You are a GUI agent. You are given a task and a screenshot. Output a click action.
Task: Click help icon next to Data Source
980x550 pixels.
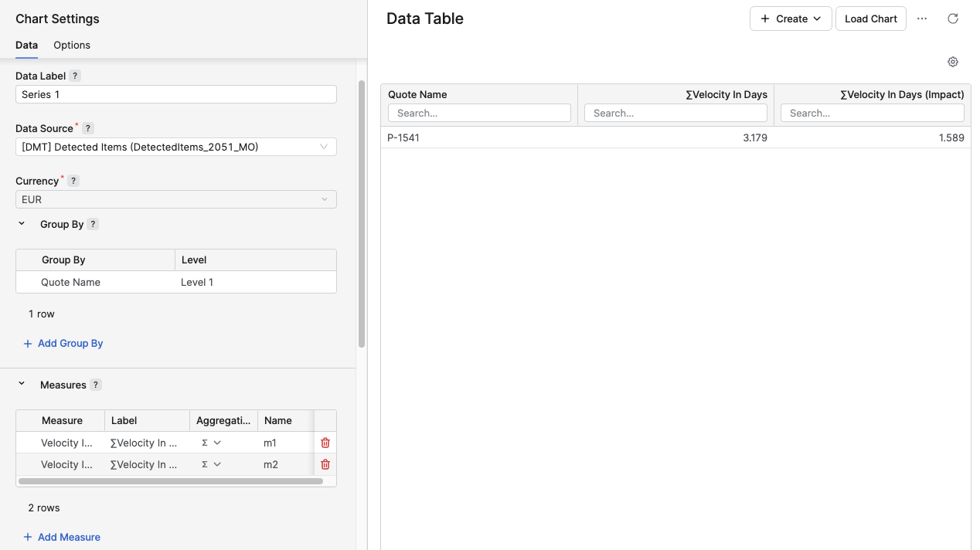point(88,128)
